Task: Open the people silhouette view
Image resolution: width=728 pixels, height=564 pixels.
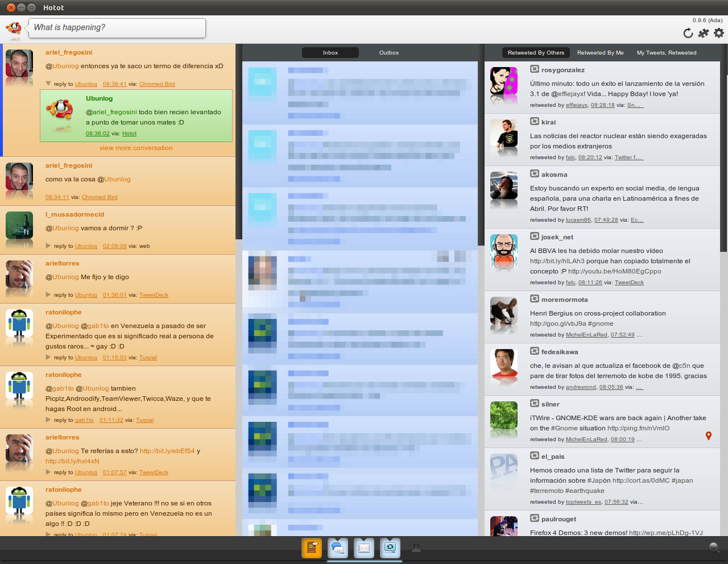Action: (416, 548)
